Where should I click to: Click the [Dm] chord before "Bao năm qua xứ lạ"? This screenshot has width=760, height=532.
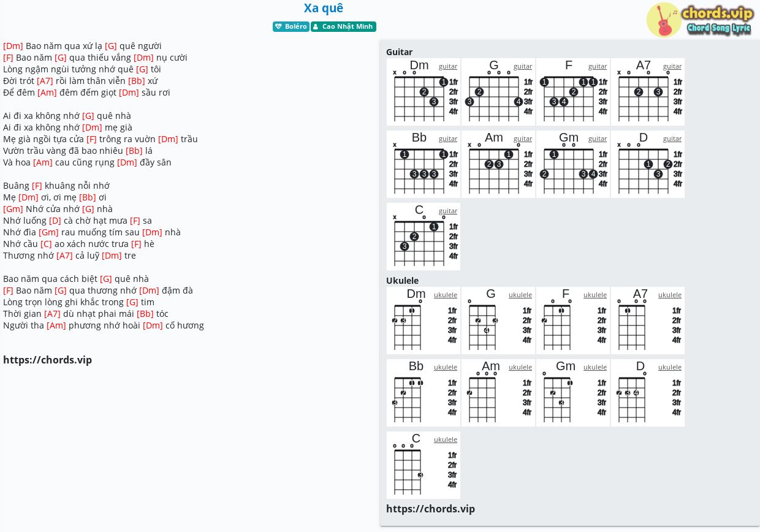pos(13,46)
